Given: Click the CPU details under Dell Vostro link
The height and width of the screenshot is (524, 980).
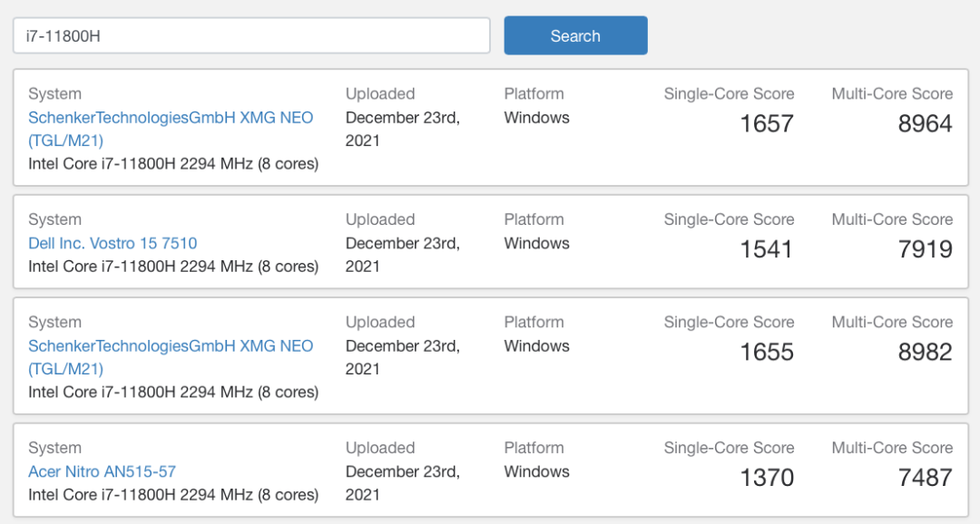Looking at the screenshot, I should click(173, 267).
